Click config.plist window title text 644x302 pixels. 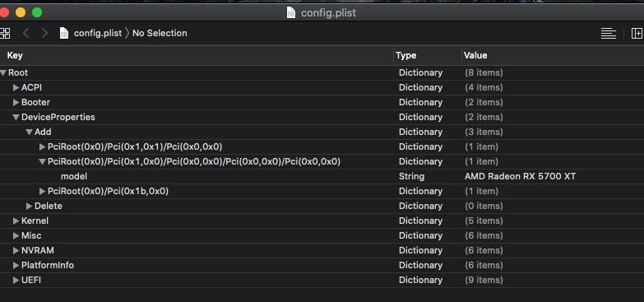coord(328,12)
